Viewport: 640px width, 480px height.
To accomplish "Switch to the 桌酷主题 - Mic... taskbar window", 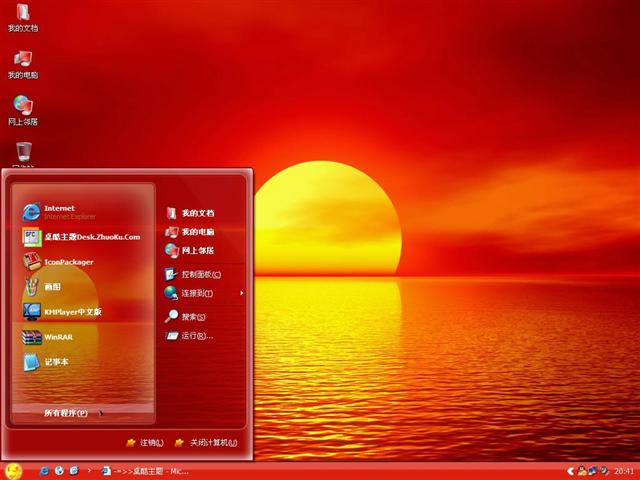I will pos(145,471).
